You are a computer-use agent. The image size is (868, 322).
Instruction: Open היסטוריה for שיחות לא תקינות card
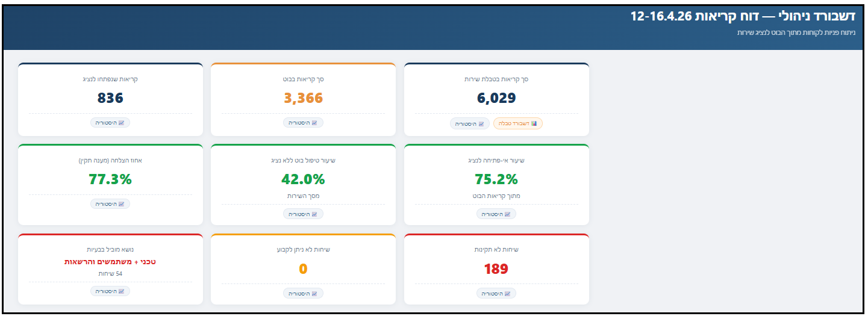coord(496,293)
